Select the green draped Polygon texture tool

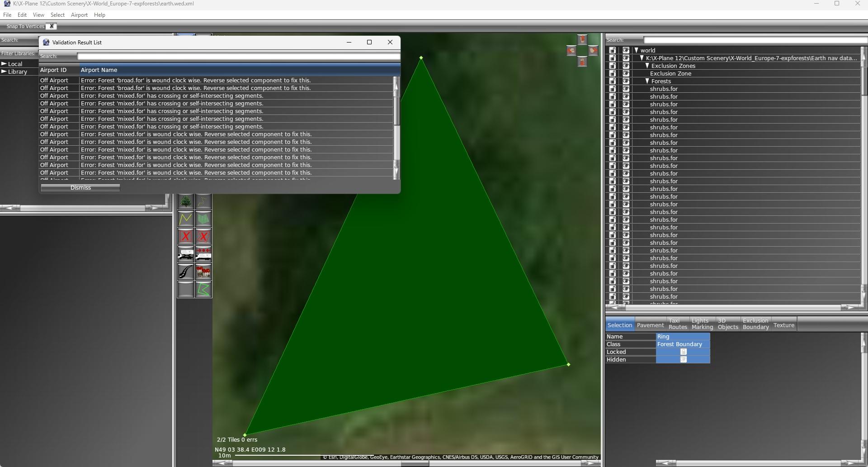coord(203,219)
